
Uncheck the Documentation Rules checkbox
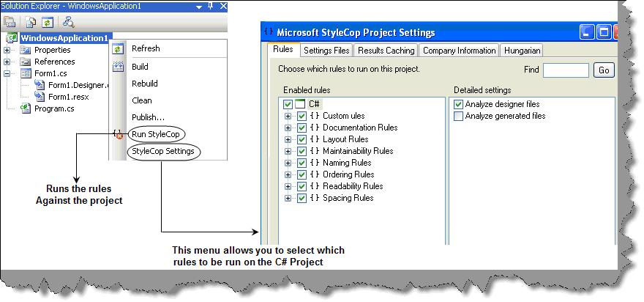tap(302, 128)
